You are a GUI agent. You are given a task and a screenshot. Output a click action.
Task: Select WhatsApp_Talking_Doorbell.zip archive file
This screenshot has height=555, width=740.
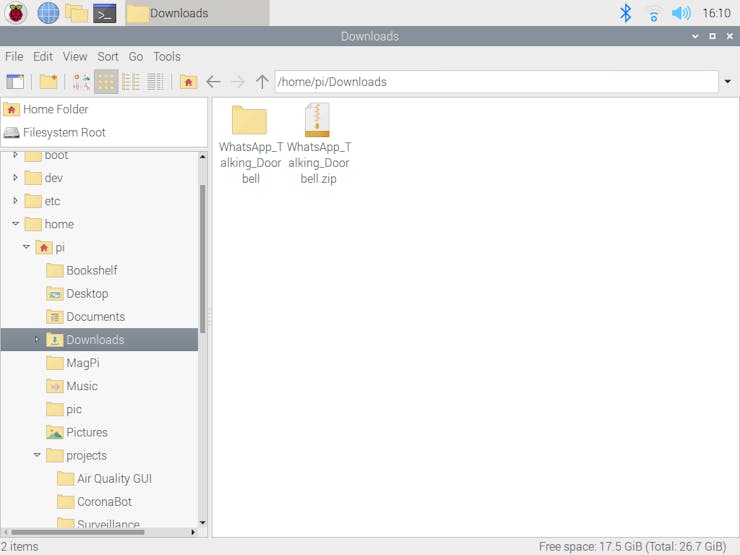(x=319, y=144)
